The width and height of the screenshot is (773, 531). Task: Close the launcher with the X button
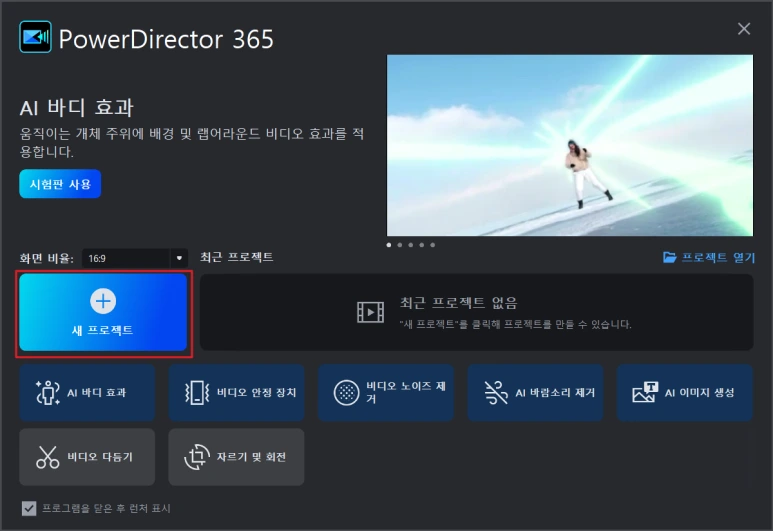(x=744, y=29)
